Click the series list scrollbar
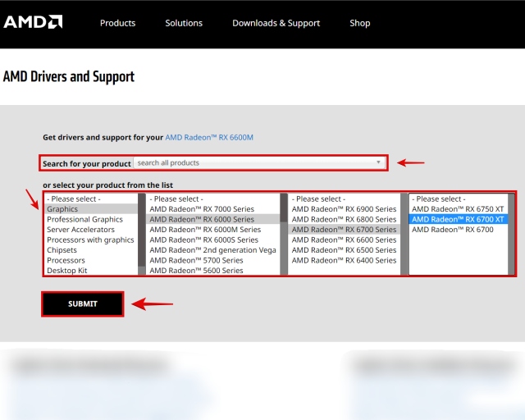Screen dimensions: 525x420 click(284, 234)
